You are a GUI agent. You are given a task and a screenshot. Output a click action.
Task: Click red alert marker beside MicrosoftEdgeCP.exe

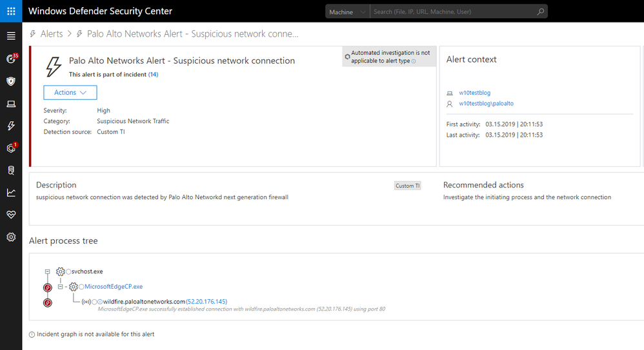48,287
